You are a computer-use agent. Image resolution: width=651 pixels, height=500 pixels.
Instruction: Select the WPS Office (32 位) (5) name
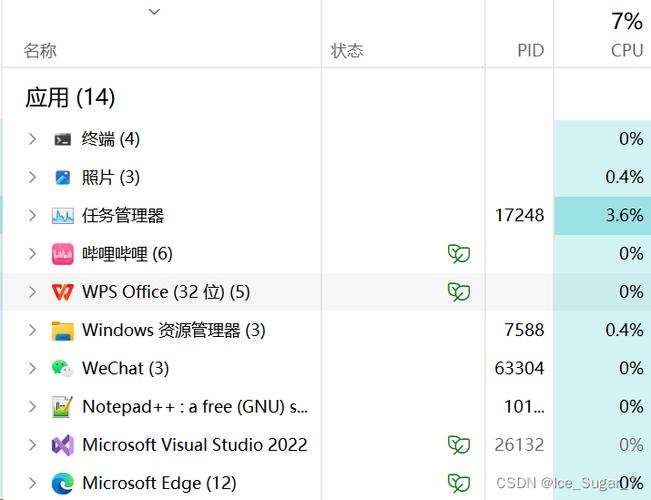[x=166, y=292]
